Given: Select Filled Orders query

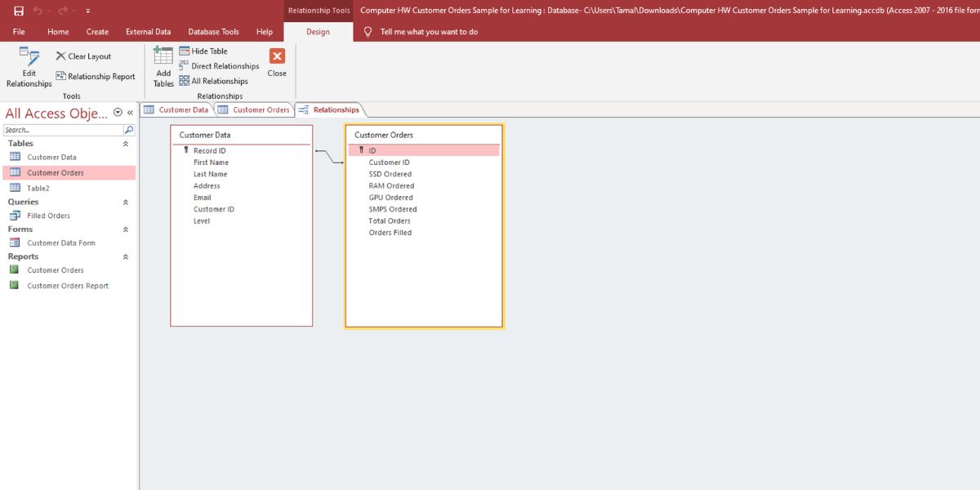Looking at the screenshot, I should point(48,216).
